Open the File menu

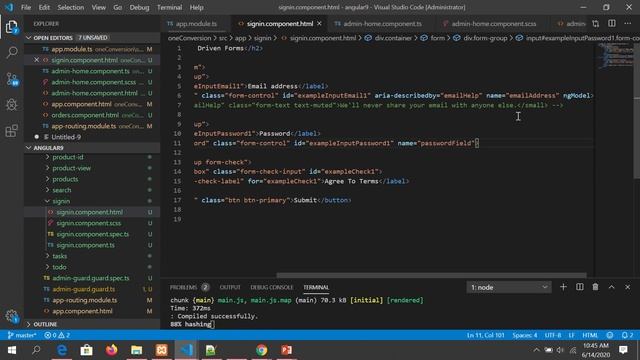(26, 7)
